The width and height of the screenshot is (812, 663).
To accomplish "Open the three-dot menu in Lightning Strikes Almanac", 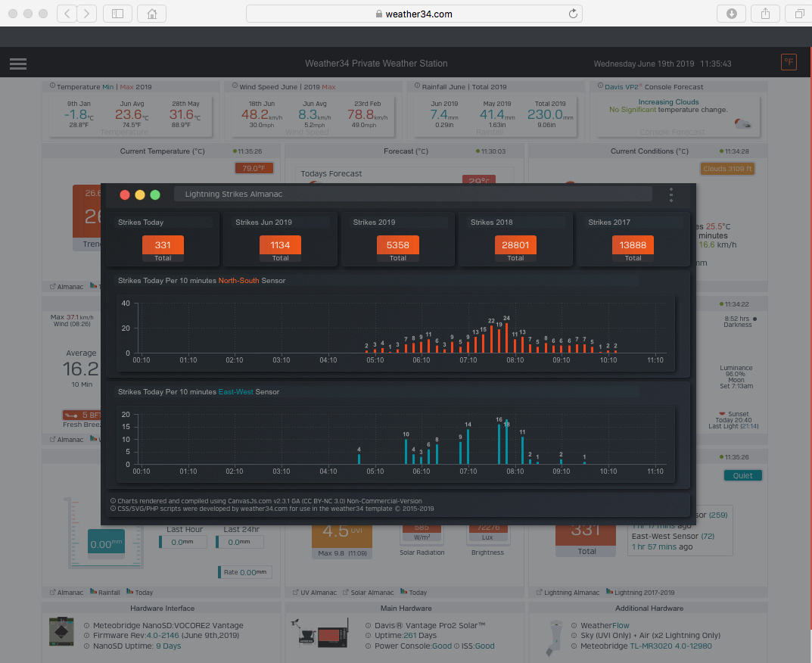I will pyautogui.click(x=671, y=195).
